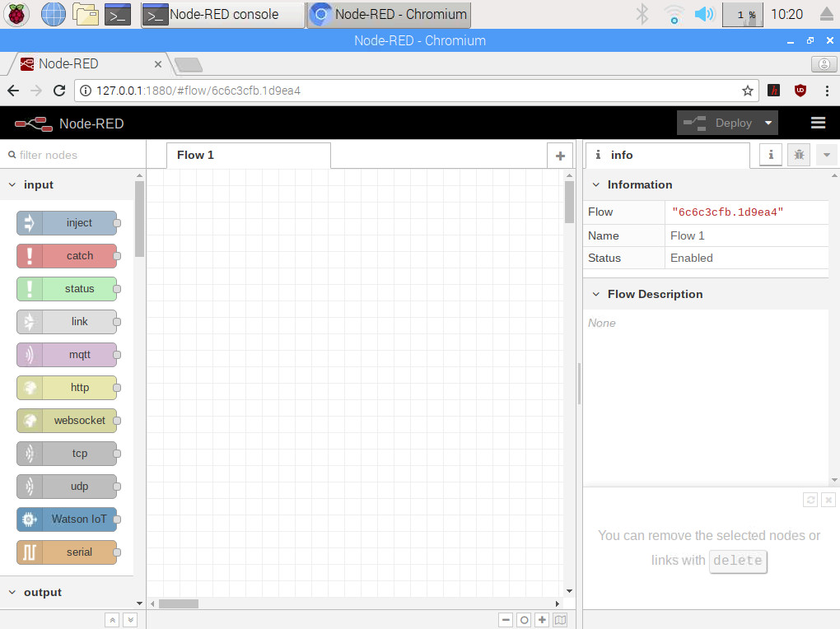Open the WiFi network tray icon

tap(674, 15)
